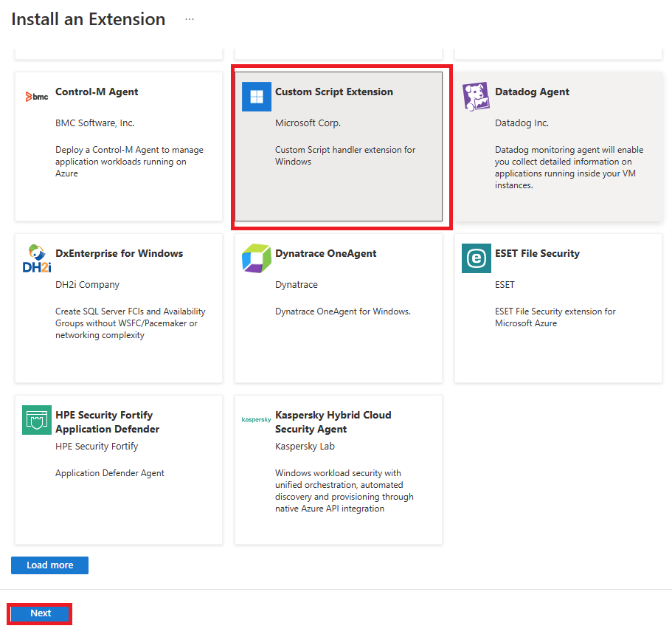Click the publisher text HPE Security Fortify
The height and width of the screenshot is (637, 672).
[97, 447]
